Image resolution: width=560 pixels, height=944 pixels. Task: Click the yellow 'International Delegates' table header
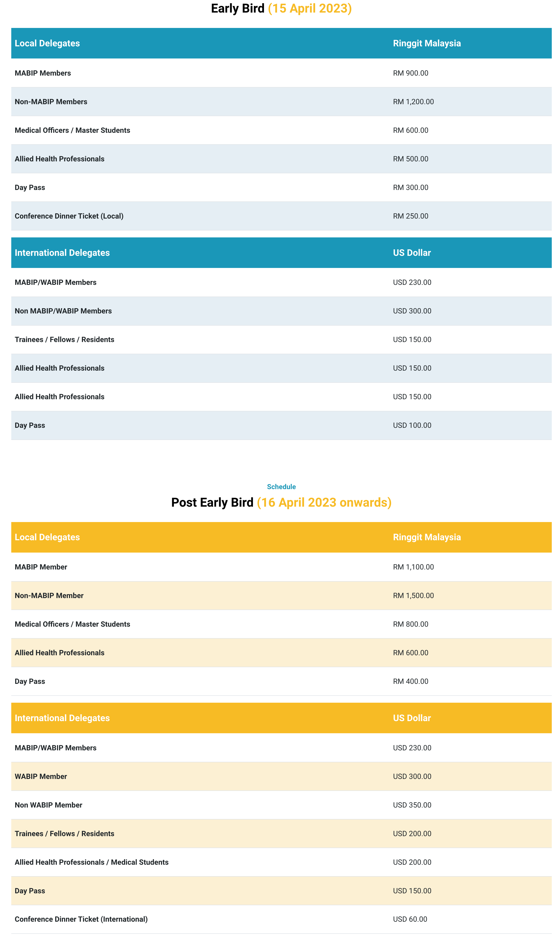tap(62, 718)
